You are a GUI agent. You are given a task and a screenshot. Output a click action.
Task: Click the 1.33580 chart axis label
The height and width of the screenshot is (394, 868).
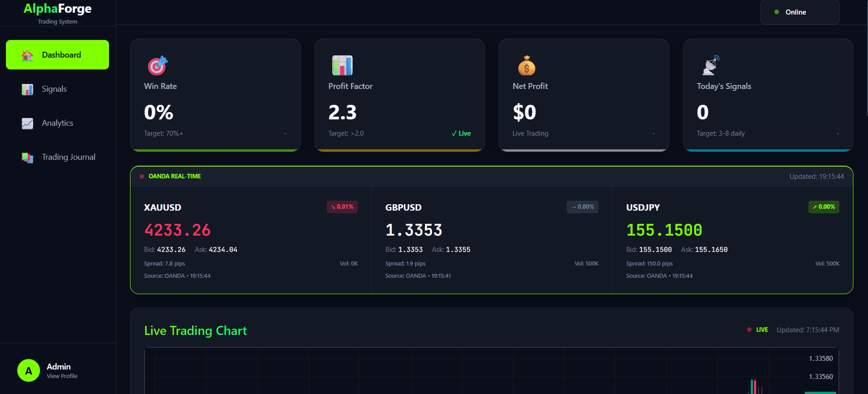(x=821, y=359)
